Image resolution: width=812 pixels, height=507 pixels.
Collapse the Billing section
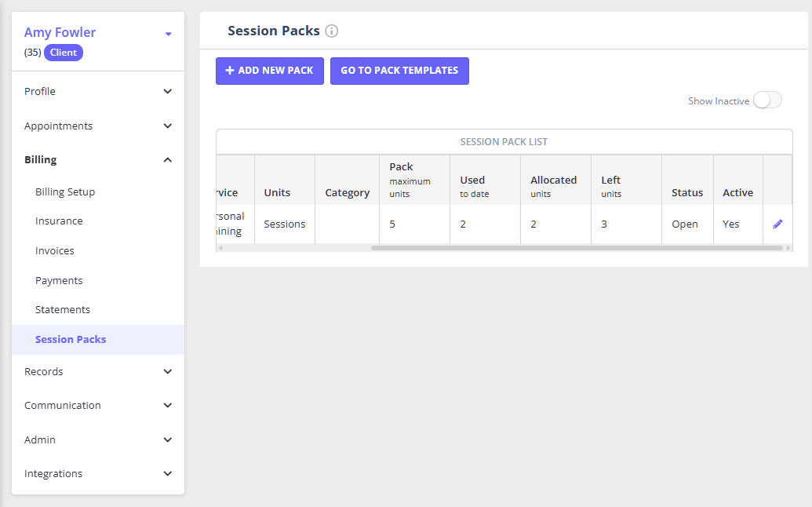click(167, 160)
